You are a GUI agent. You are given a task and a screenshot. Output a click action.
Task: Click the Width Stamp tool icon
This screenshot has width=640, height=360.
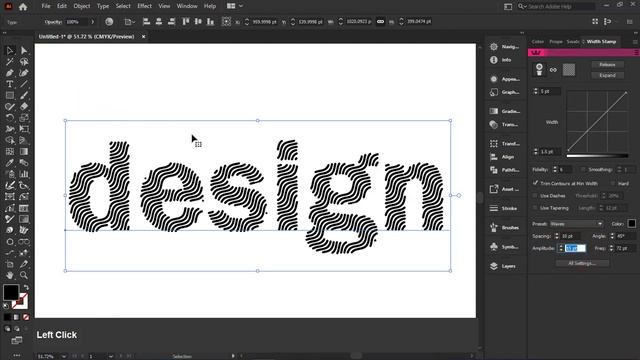(x=539, y=69)
